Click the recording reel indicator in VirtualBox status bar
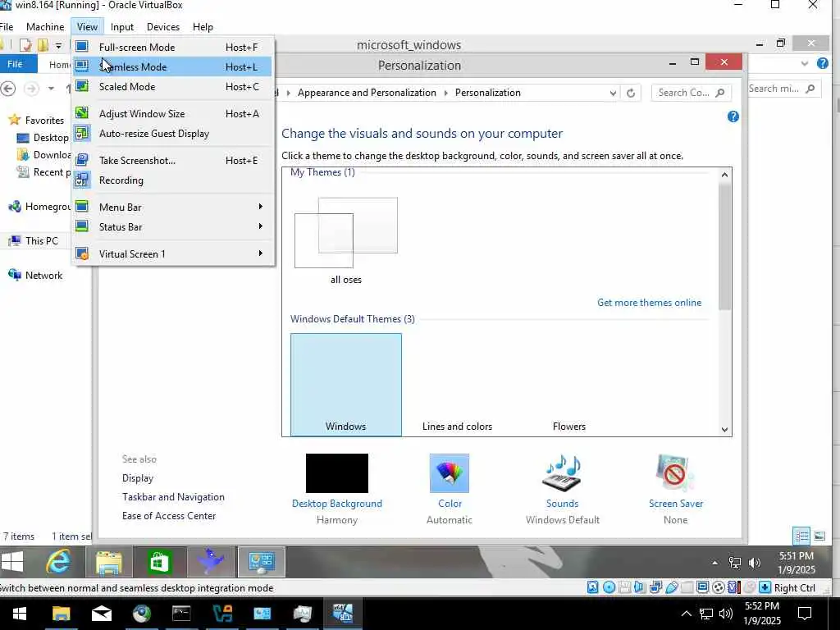840x630 pixels. [719, 587]
